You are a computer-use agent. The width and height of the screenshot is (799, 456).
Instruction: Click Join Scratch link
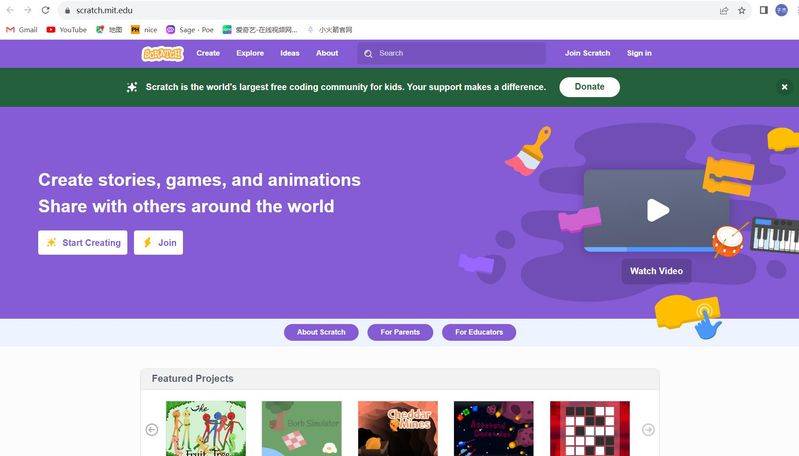[x=587, y=53]
